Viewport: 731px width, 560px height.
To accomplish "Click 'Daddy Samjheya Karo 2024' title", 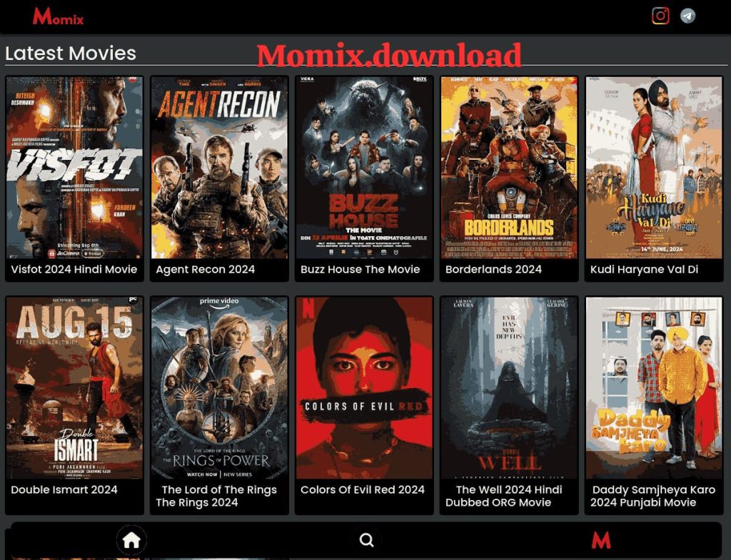I will [x=652, y=496].
